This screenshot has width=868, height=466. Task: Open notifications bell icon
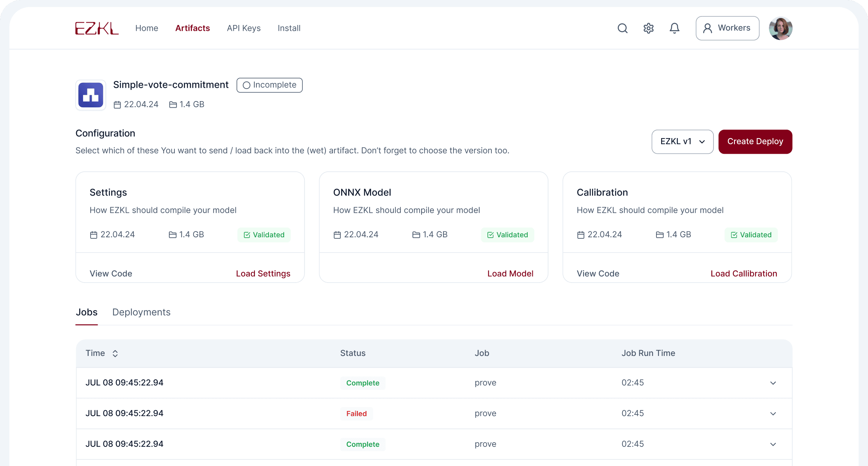pos(674,28)
